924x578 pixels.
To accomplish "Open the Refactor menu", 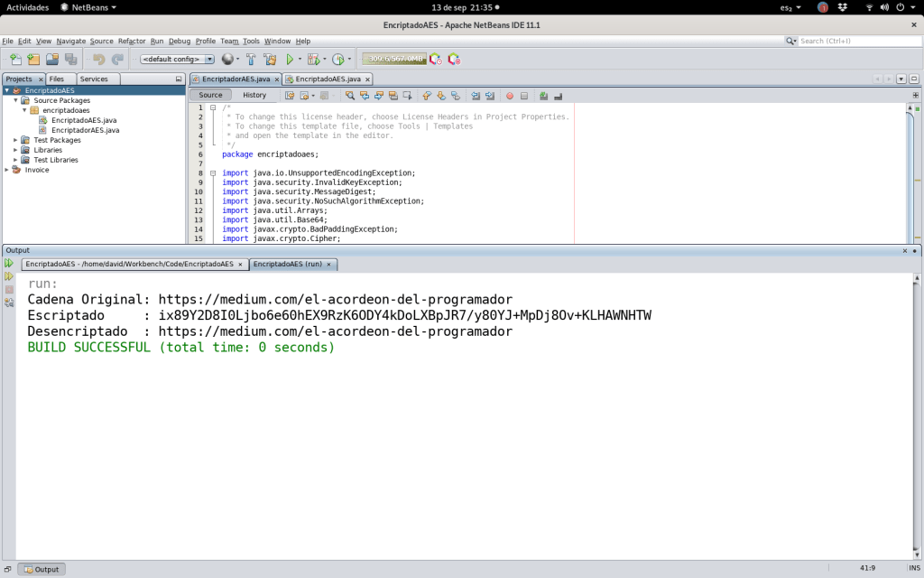I will point(132,41).
